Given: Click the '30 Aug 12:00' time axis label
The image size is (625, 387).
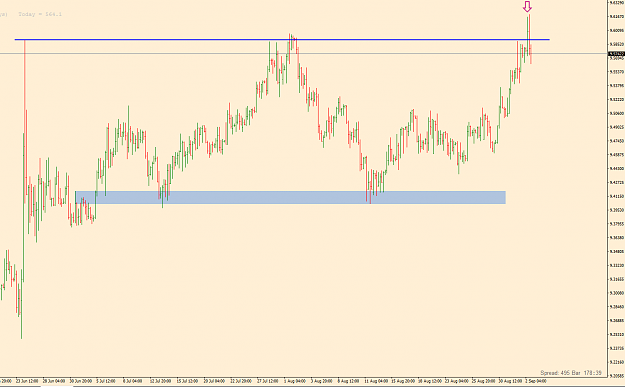Looking at the screenshot, I should click(510, 381).
